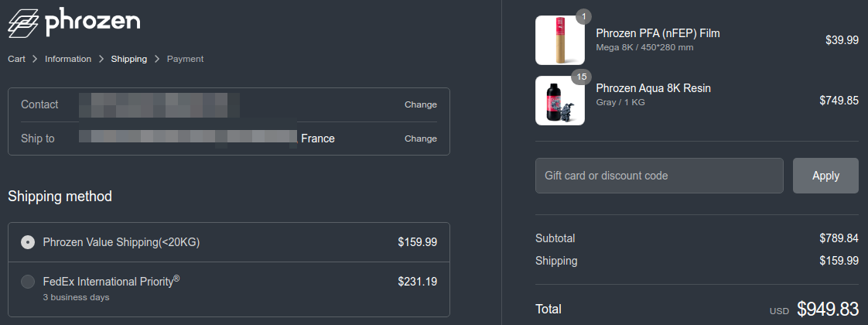Click the $949.83 total amount
This screenshot has width=868, height=325.
827,310
